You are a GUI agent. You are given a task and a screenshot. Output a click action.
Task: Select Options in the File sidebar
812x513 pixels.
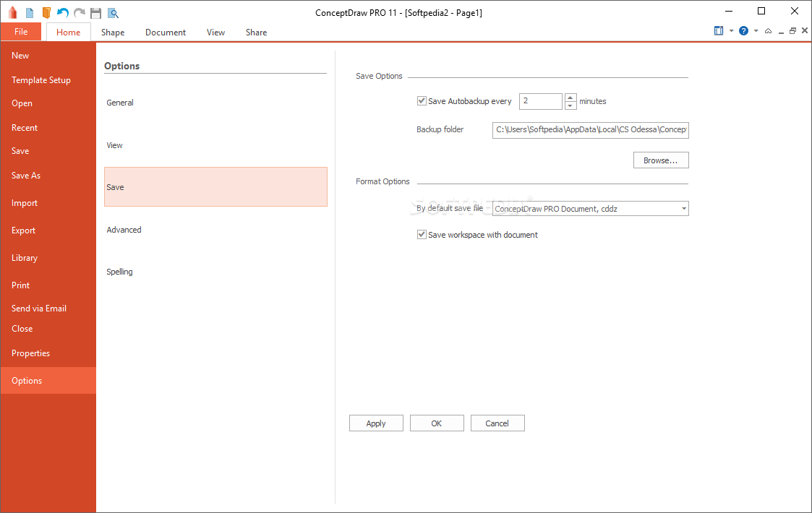48,381
